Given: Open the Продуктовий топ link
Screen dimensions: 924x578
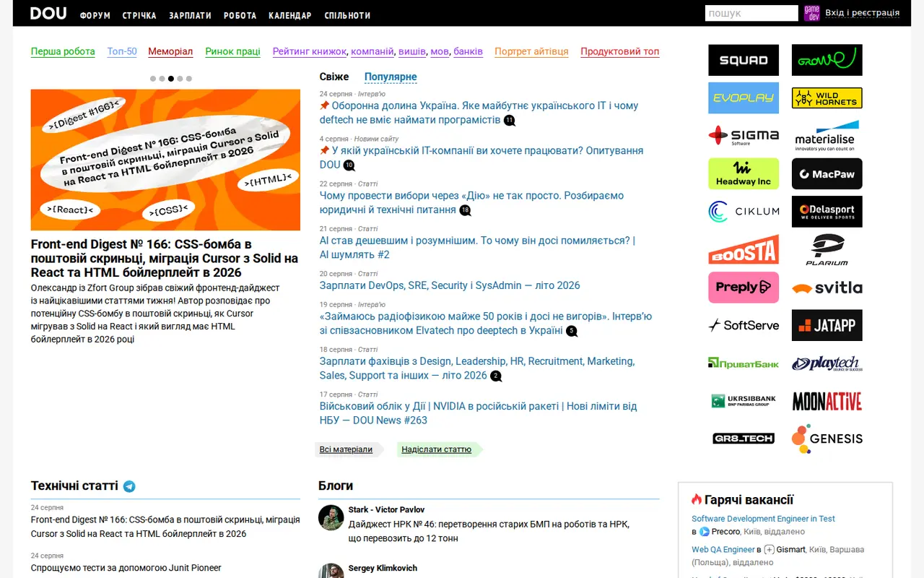Looking at the screenshot, I should (620, 51).
